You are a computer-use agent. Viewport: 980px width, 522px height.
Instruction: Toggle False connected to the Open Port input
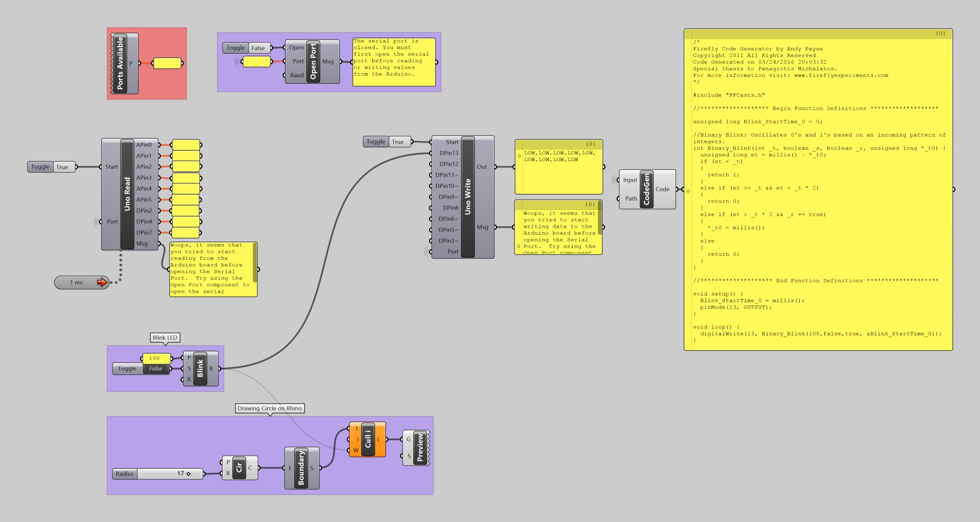pyautogui.click(x=259, y=48)
